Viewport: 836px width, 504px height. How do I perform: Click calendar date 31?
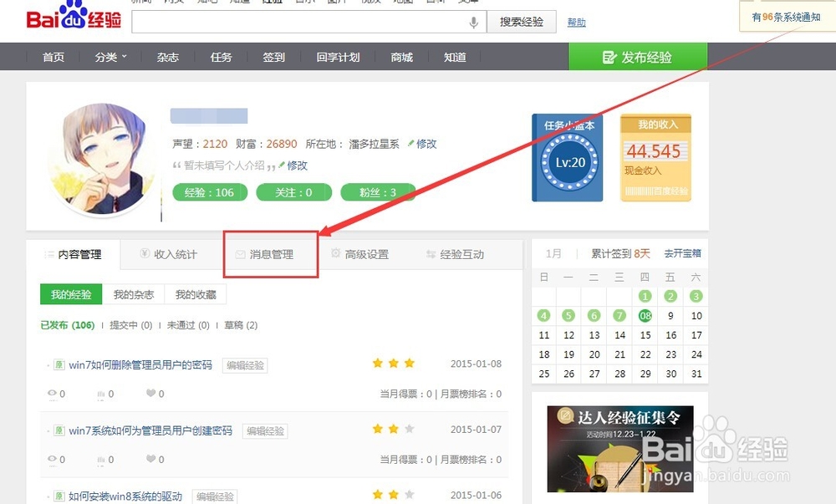(x=696, y=374)
